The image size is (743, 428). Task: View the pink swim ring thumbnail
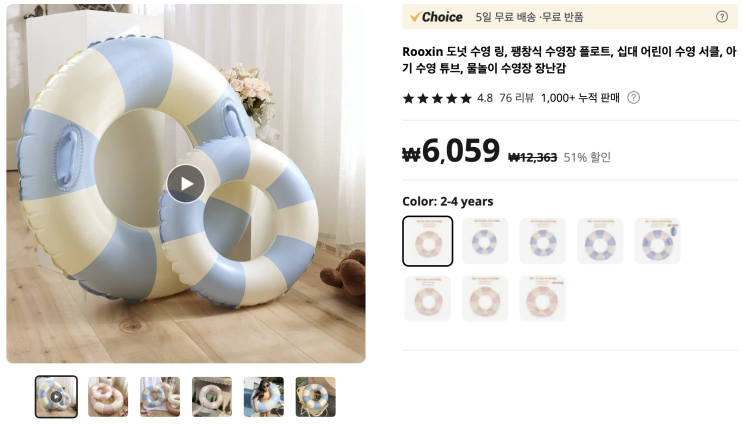pos(108,397)
